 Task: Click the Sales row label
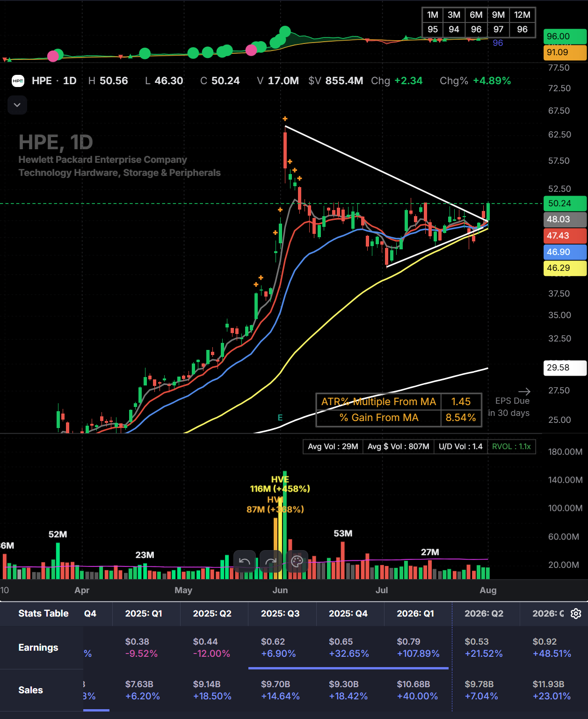(x=31, y=690)
